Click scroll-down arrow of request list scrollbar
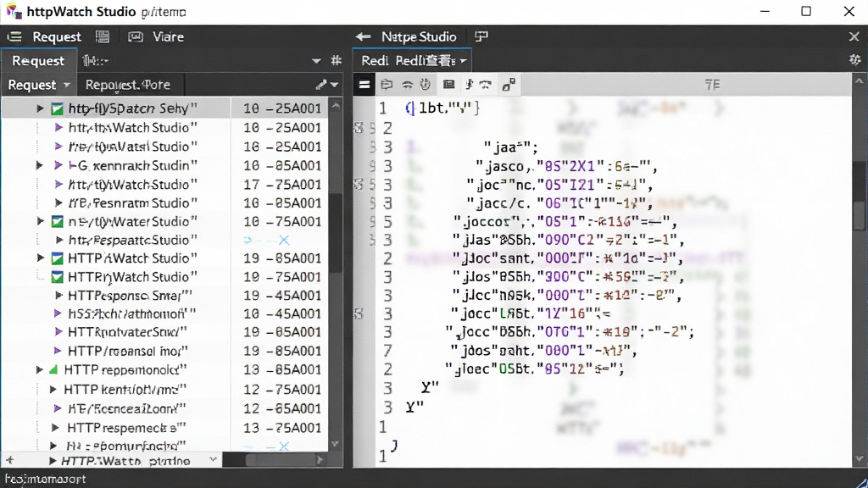The width and height of the screenshot is (868, 488). (336, 444)
